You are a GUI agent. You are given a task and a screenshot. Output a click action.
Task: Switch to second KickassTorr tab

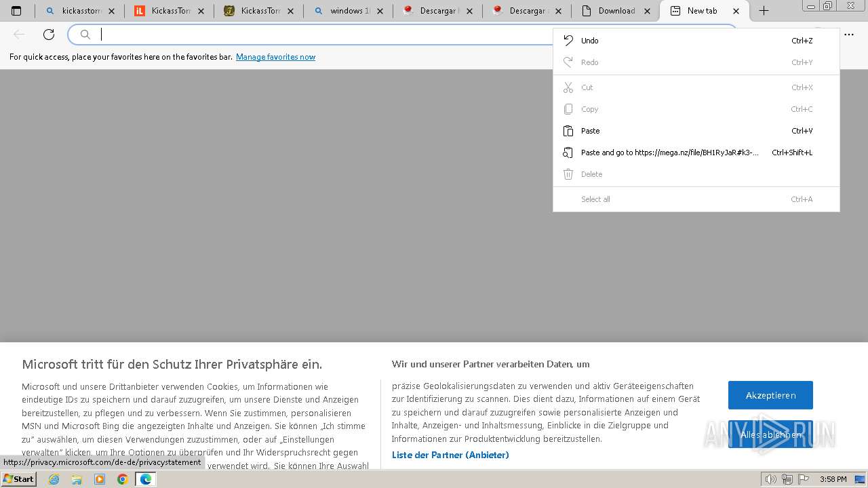point(169,11)
